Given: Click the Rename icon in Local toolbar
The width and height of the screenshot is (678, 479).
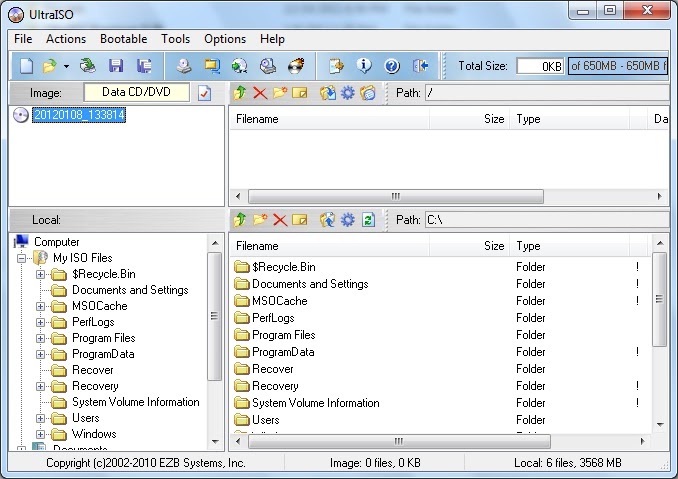Looking at the screenshot, I should tap(300, 220).
